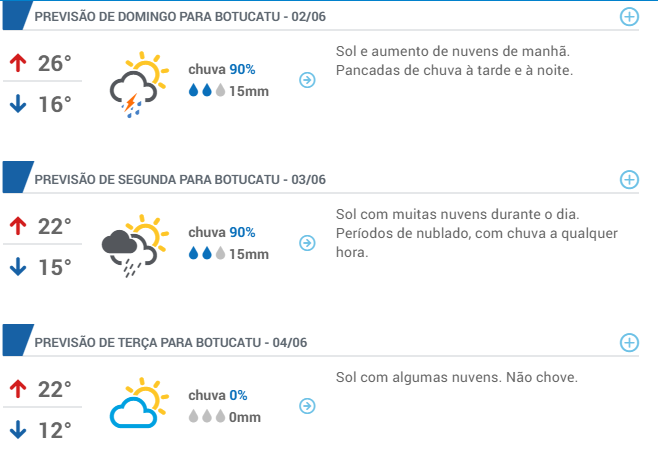
Task: Click the Monday cloudy rain weather icon
Action: point(135,246)
